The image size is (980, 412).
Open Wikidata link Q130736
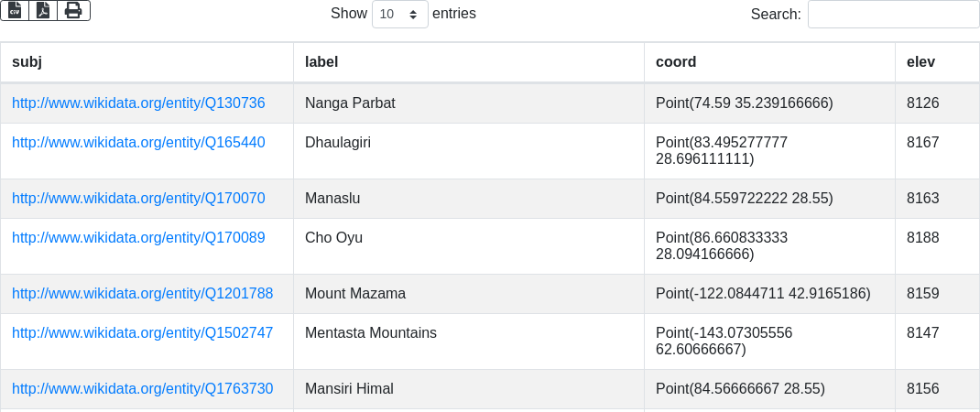[x=138, y=103]
